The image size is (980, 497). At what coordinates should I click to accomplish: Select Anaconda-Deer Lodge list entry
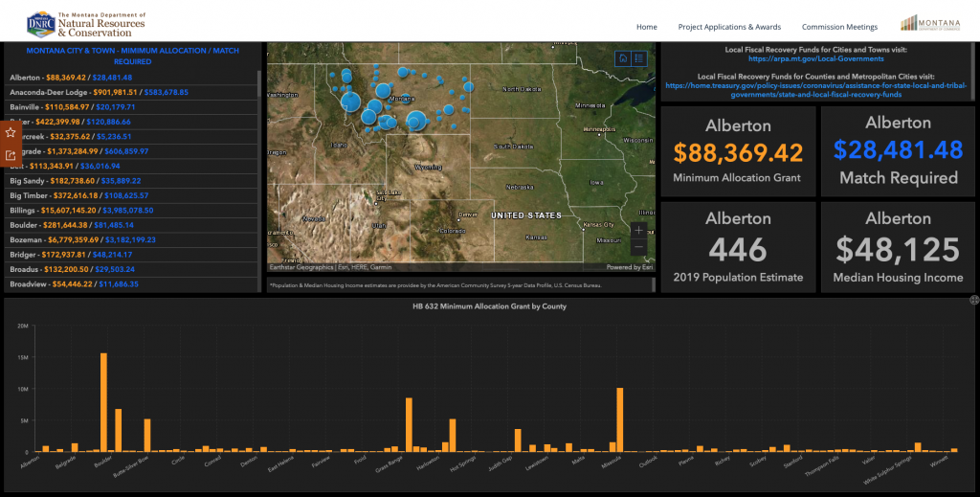click(131, 93)
